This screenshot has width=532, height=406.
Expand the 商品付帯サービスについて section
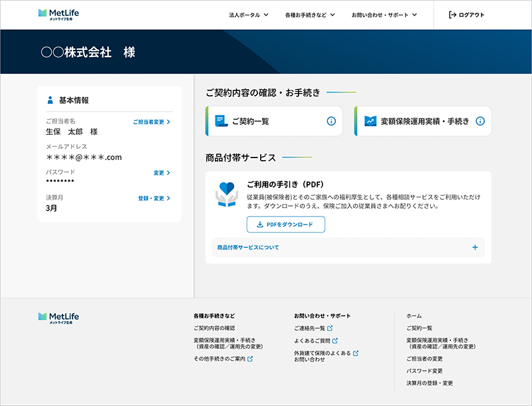coord(348,247)
